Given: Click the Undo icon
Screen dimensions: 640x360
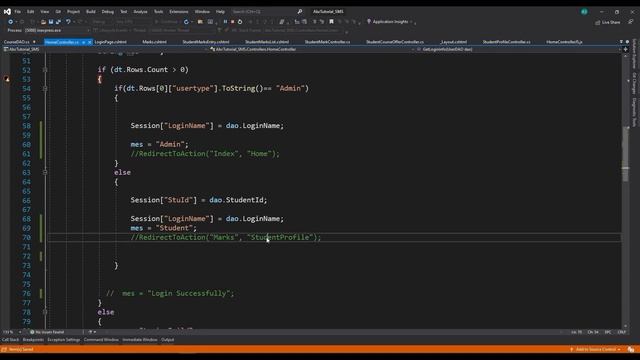Looking at the screenshot, I should pos(68,22).
